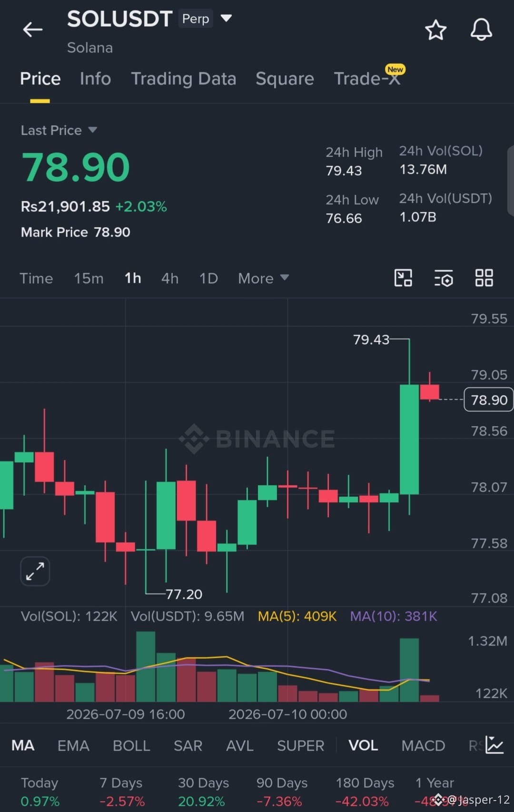Tap the Vol(USDT): 9.65M readout

coord(188,616)
